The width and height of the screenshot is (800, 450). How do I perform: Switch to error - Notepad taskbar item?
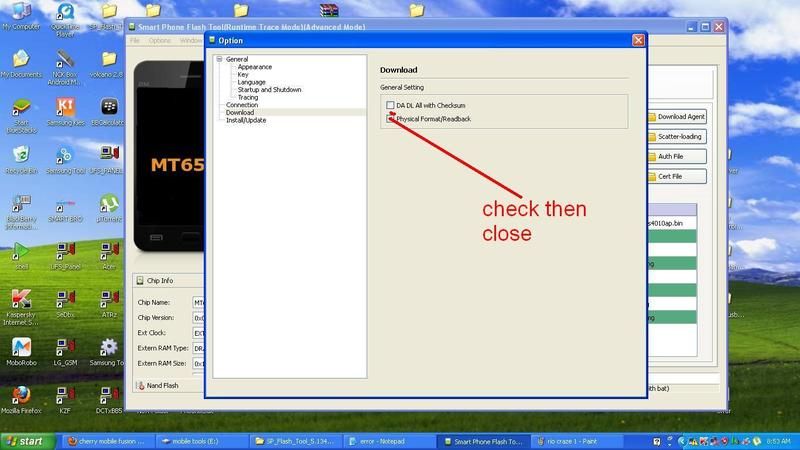tap(388, 441)
